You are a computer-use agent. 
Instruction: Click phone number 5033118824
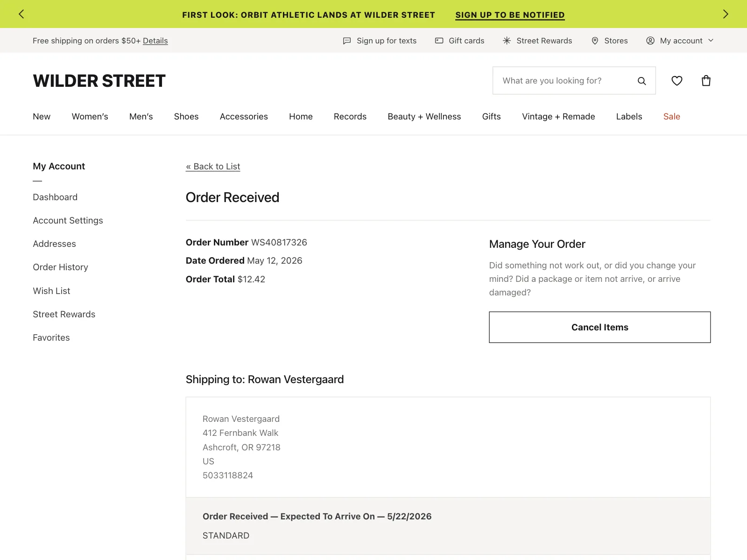(x=228, y=476)
